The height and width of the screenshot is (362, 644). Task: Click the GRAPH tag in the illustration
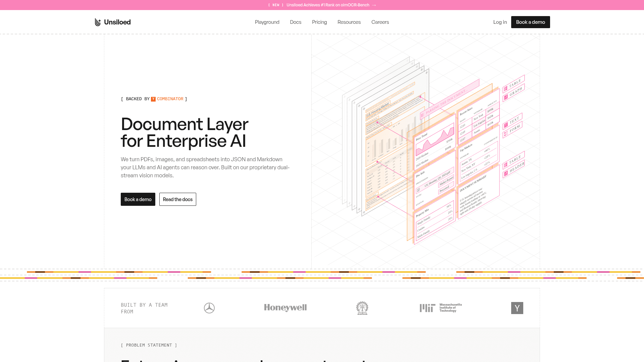[x=514, y=94]
